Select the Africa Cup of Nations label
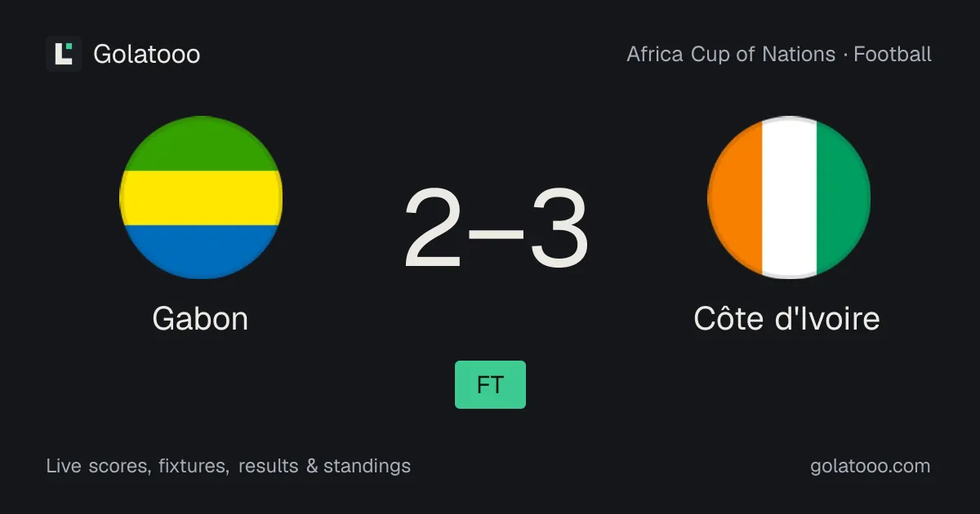This screenshot has width=980, height=514. [x=731, y=55]
